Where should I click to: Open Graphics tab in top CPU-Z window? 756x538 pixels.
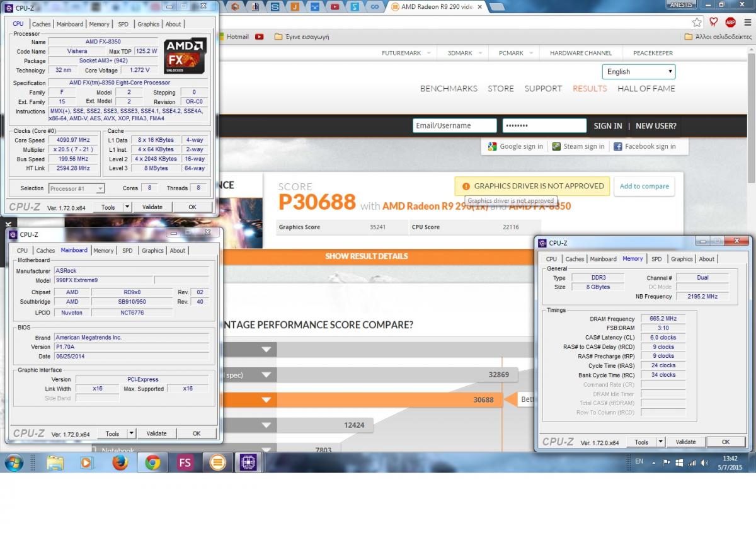tap(148, 24)
